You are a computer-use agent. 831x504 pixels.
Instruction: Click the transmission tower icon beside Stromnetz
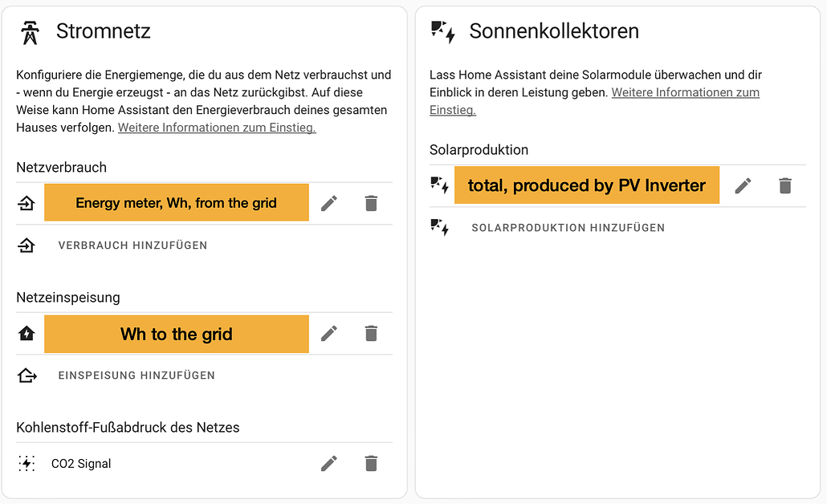point(30,32)
